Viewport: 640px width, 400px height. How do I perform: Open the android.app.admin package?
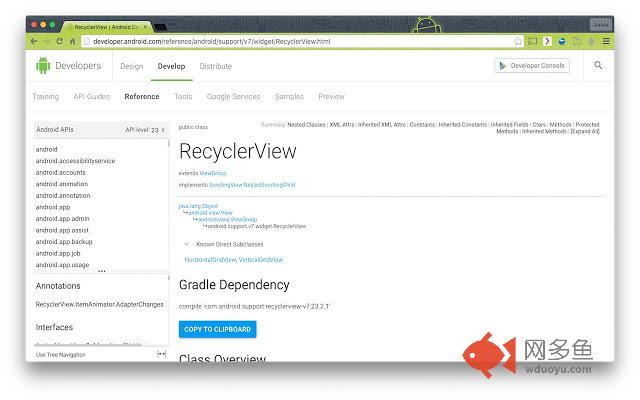click(62, 219)
